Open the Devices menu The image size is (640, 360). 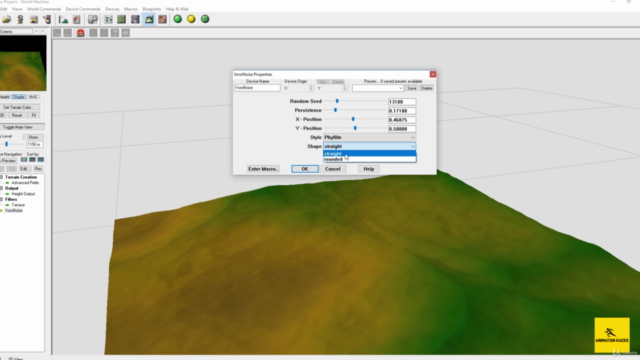(112, 9)
